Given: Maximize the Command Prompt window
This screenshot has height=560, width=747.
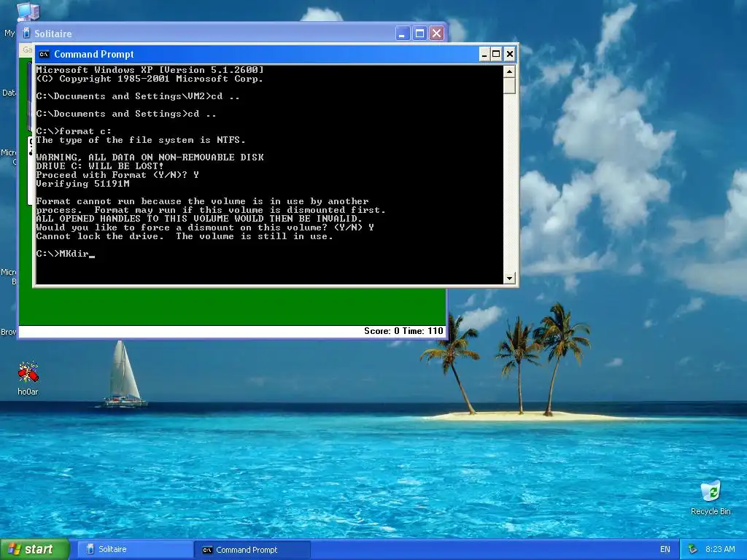Looking at the screenshot, I should point(496,54).
